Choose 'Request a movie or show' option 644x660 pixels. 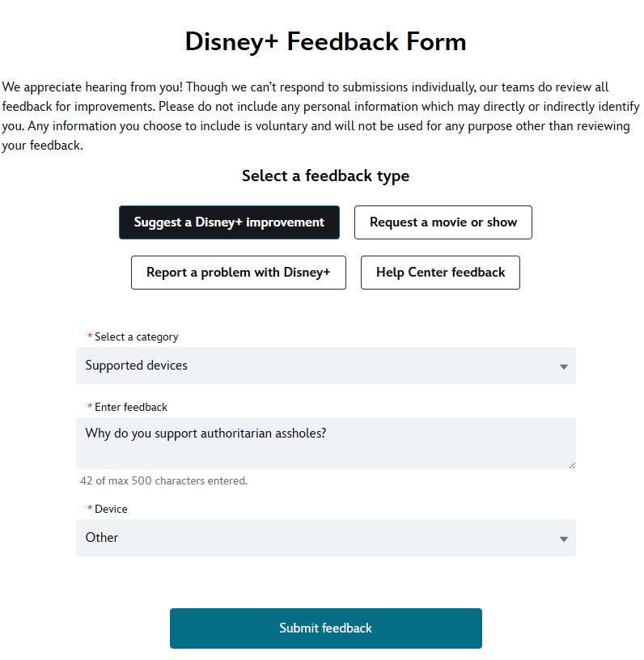[443, 222]
